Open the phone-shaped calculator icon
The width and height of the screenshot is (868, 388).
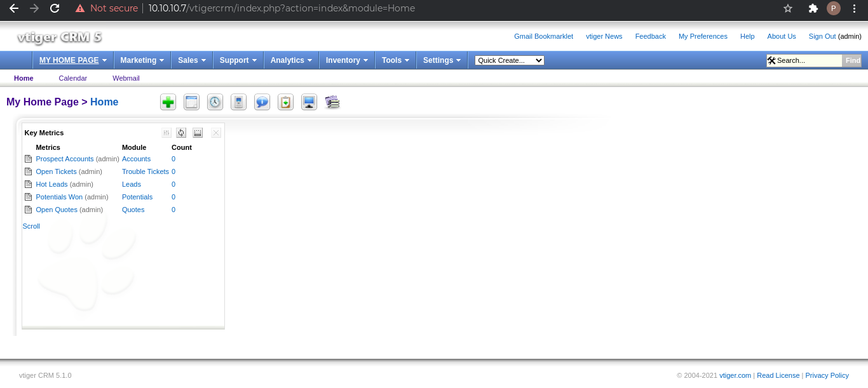click(x=238, y=102)
